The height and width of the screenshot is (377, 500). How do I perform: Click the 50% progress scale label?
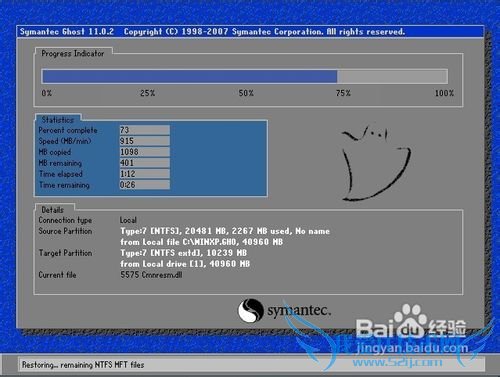246,93
